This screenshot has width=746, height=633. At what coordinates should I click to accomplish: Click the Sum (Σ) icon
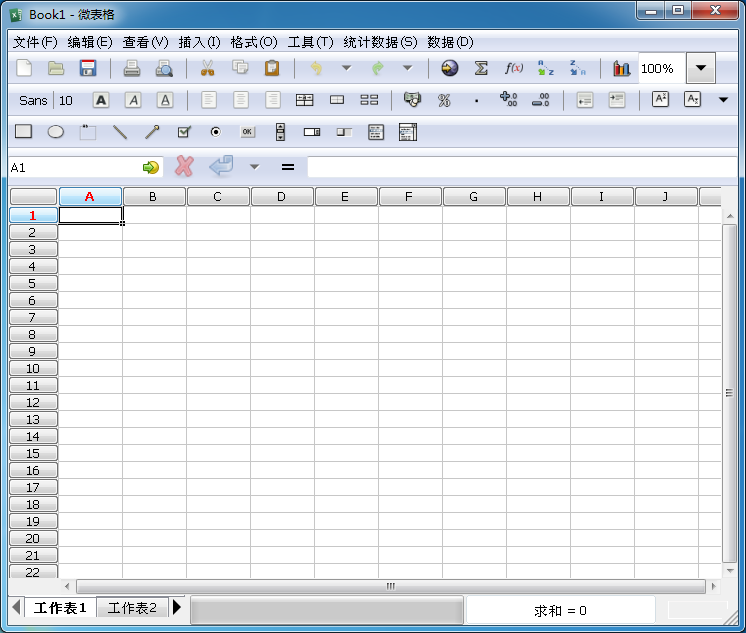481,69
